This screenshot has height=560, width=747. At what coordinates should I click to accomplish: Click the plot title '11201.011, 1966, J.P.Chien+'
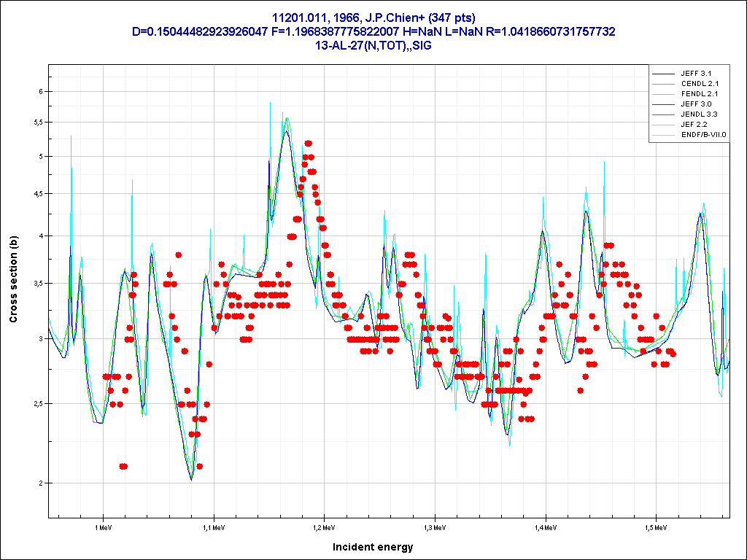[x=373, y=17]
